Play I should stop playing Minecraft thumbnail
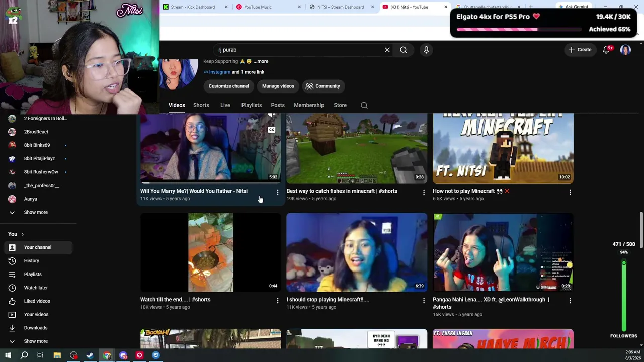Viewport: 644px width, 362px height. (x=357, y=252)
